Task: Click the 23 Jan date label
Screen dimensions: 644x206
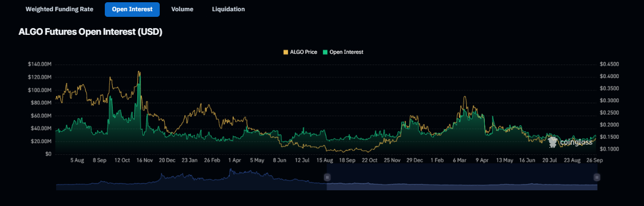Action: coord(189,161)
